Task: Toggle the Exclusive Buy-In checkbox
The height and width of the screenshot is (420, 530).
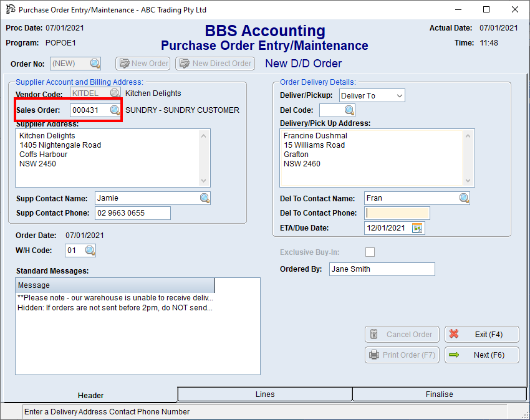Action: pos(370,252)
